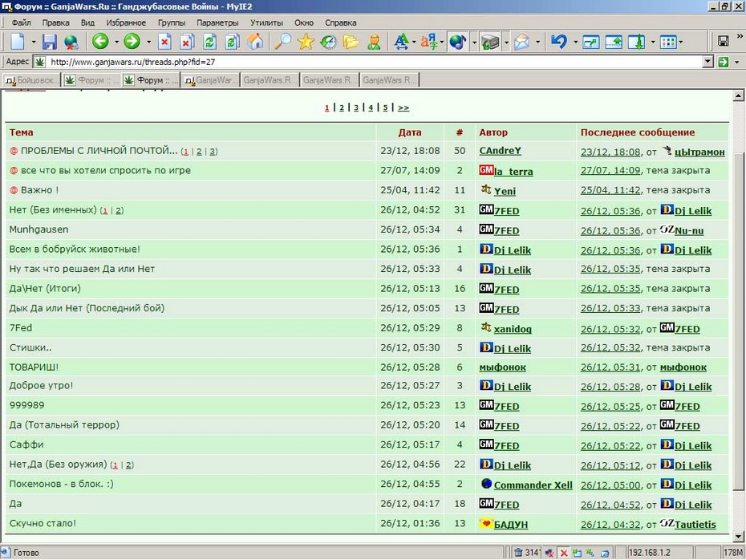Open the thread Скучно стало!
The image size is (746, 560).
coord(43,523)
